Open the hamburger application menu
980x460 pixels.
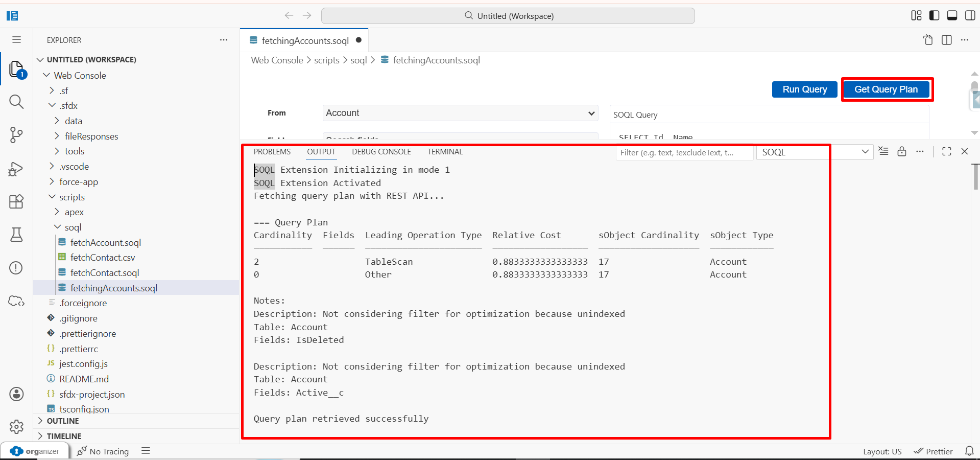16,39
